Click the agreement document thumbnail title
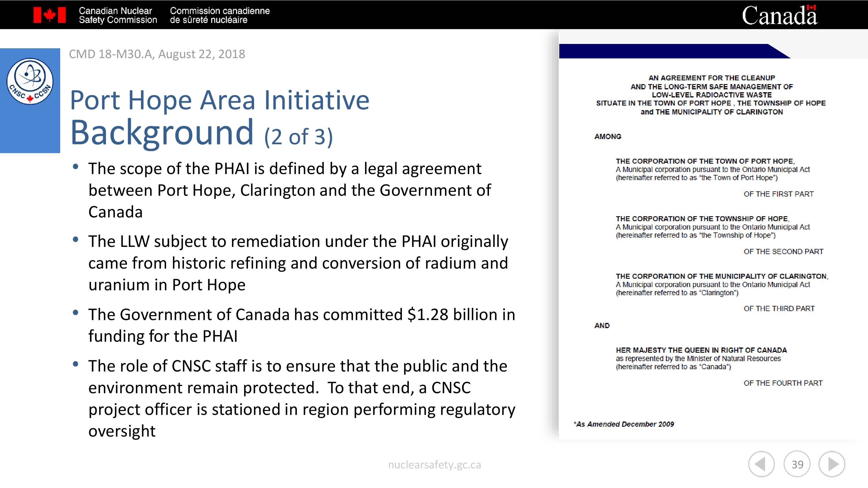This screenshot has width=868, height=488. point(711,95)
